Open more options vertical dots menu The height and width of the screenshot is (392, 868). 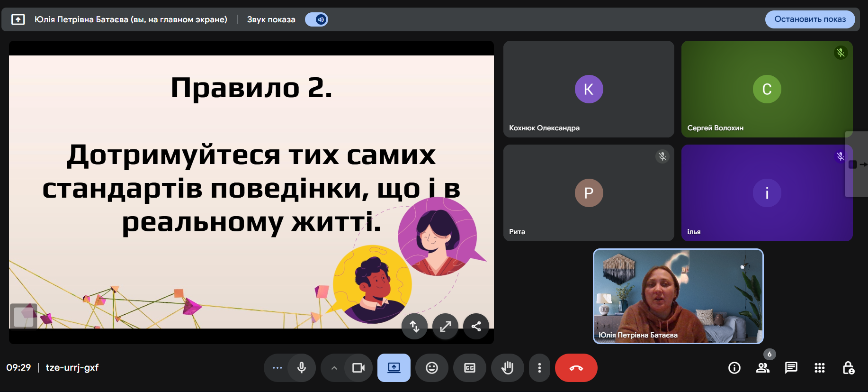point(539,368)
